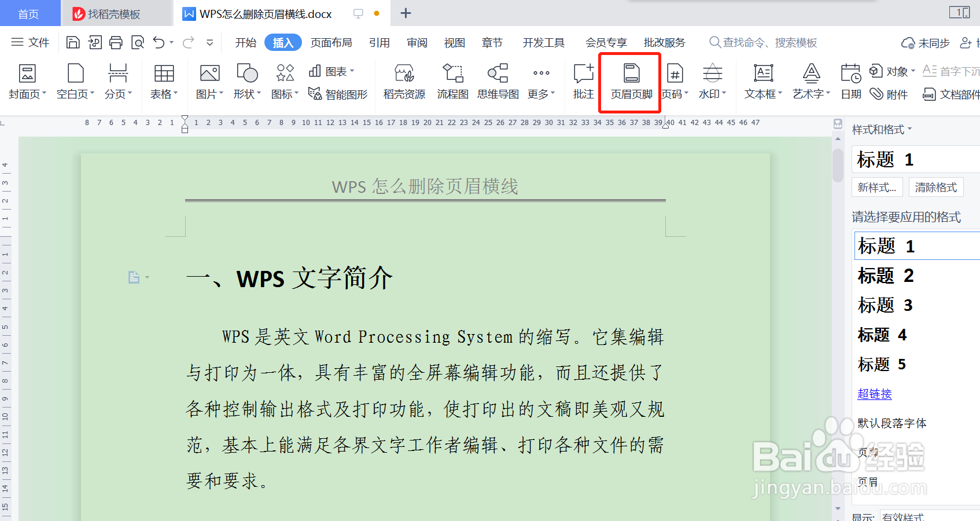The image size is (980, 521).
Task: Insert a page break (分页)
Action: tap(118, 82)
